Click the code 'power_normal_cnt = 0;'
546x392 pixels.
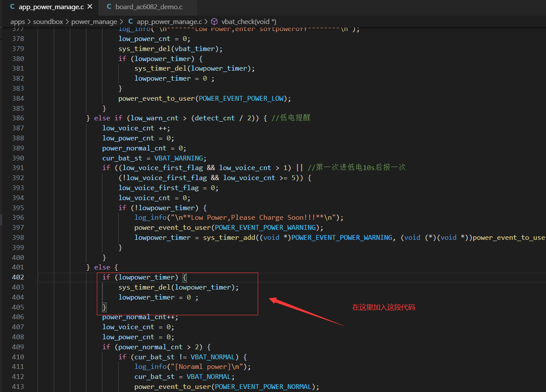click(144, 148)
